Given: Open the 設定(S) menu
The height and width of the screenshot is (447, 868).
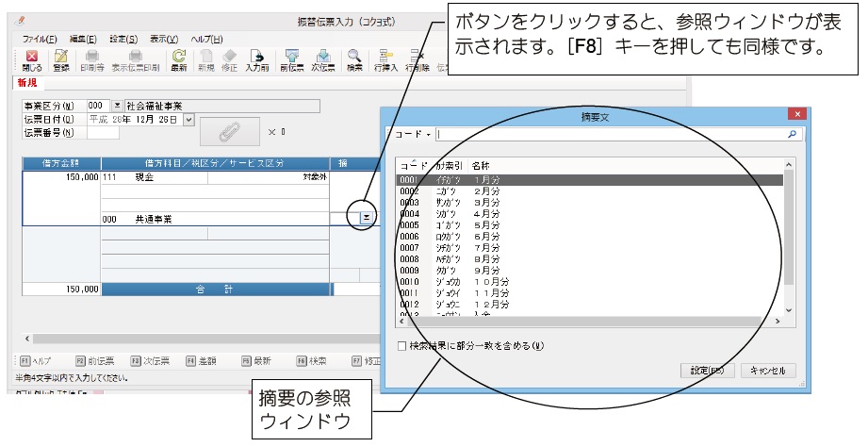Looking at the screenshot, I should click(123, 39).
